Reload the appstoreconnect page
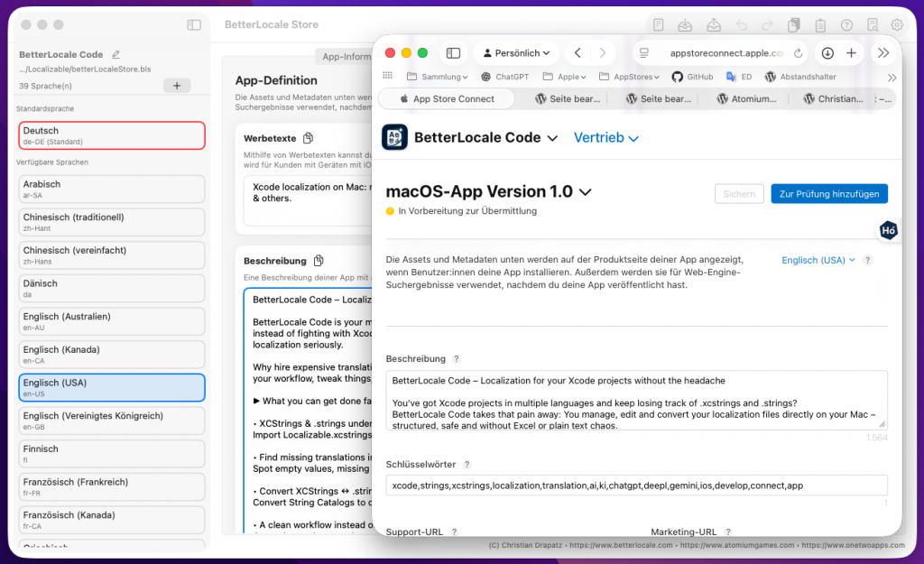Viewport: 924px width, 564px height. click(798, 53)
